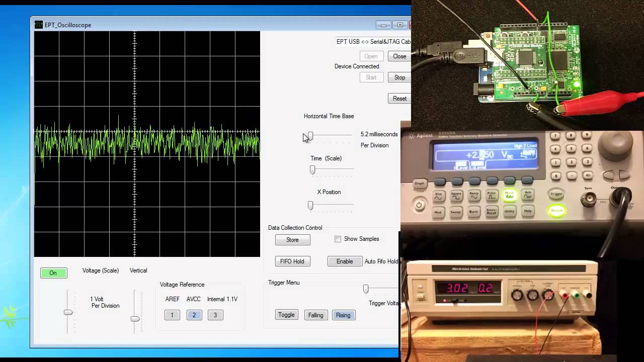
Task: Click Toggle in the Trigger Menu
Action: point(286,315)
